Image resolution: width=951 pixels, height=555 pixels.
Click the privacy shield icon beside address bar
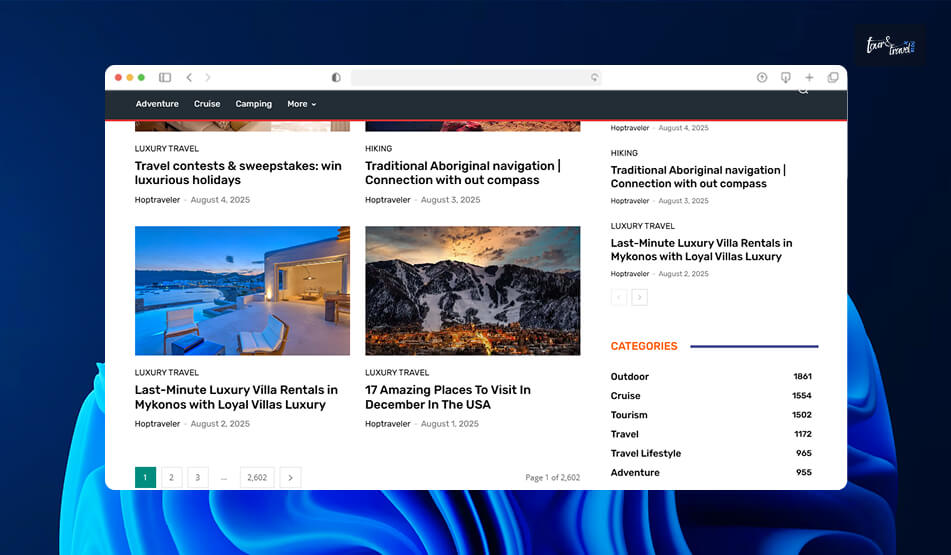336,77
